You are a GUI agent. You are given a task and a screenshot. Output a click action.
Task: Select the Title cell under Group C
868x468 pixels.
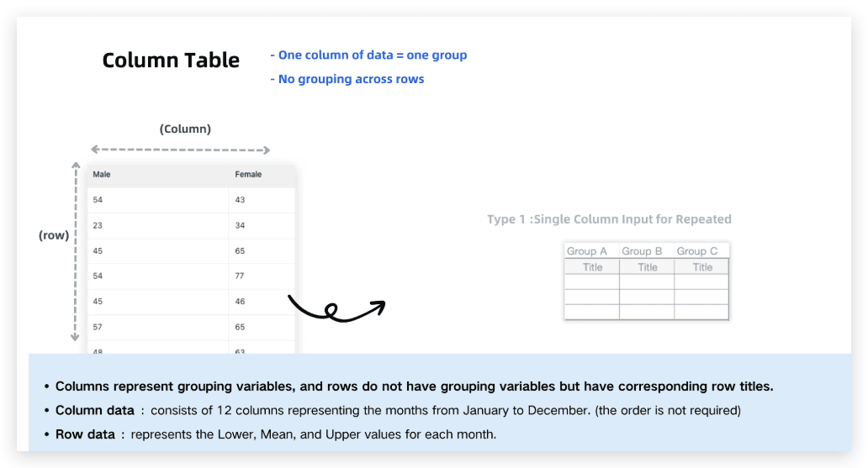pyautogui.click(x=701, y=267)
